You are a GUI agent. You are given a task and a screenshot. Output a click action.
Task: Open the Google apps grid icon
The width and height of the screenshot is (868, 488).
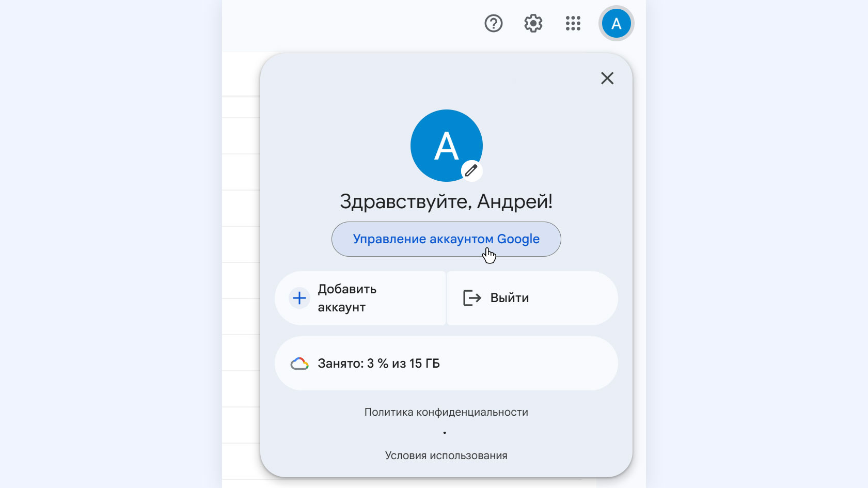click(573, 23)
